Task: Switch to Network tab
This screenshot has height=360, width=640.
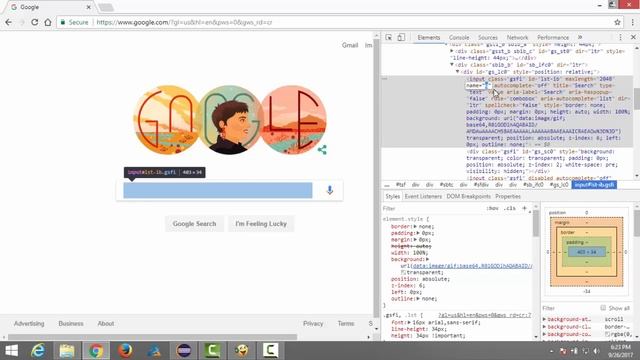Action: [517, 37]
